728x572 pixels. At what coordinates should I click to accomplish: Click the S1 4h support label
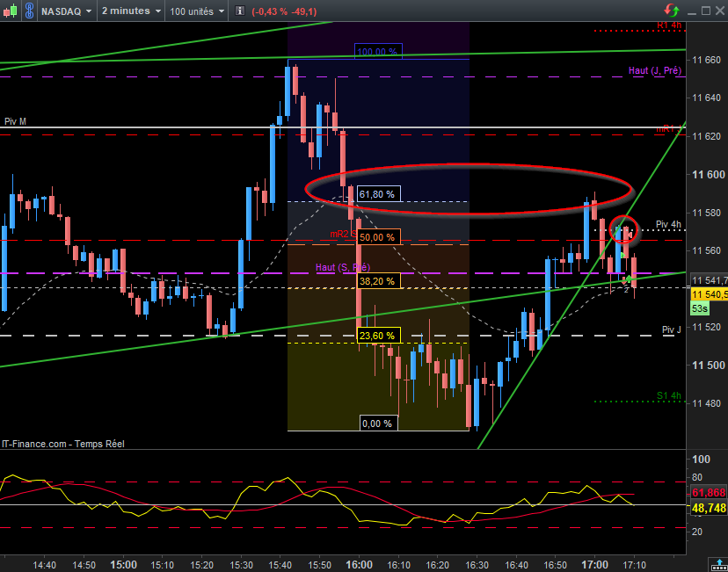pyautogui.click(x=668, y=395)
